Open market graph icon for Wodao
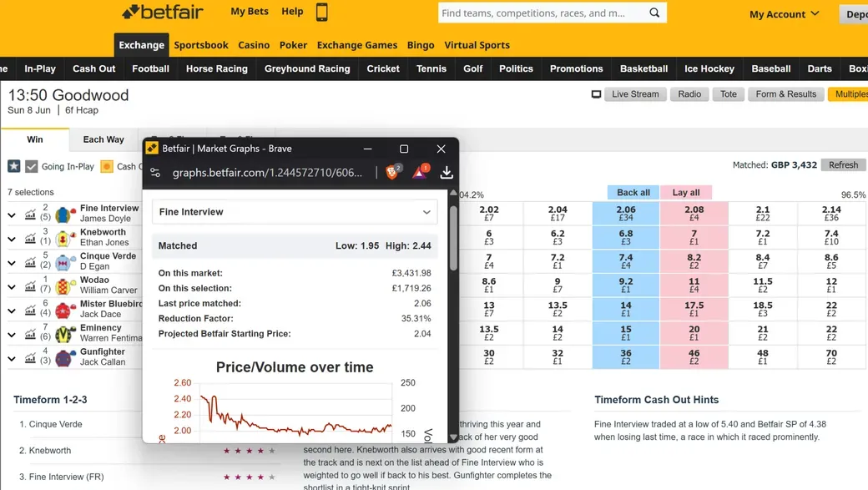868x490 pixels. 30,285
